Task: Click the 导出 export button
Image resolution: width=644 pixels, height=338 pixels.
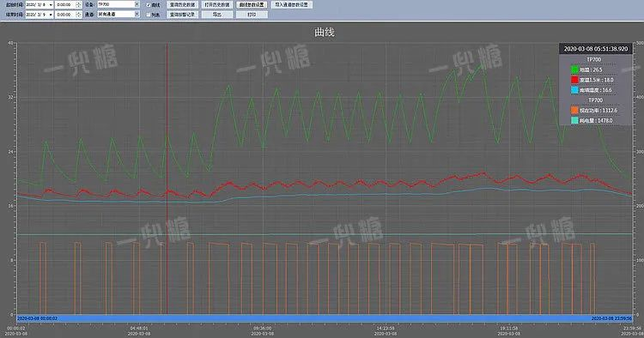Action: click(x=217, y=15)
